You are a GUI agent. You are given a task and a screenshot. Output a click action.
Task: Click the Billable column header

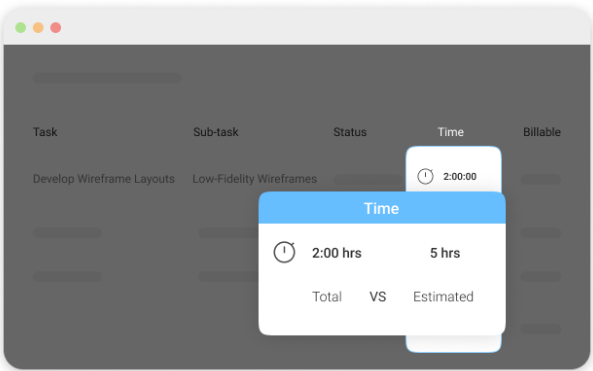click(542, 132)
